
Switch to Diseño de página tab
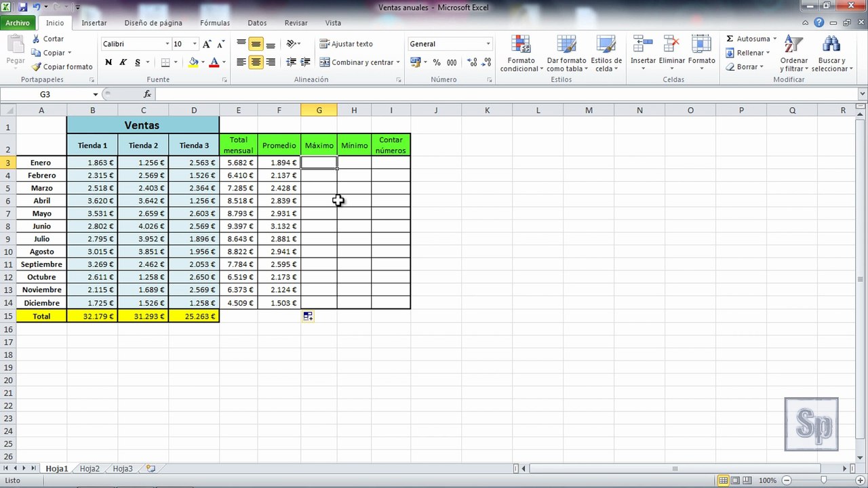153,23
